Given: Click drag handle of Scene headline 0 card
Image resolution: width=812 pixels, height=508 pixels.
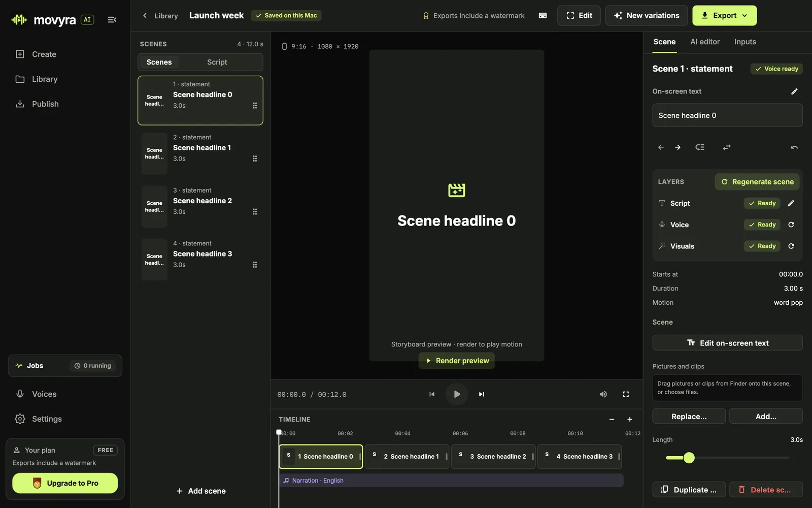Looking at the screenshot, I should pos(255,106).
